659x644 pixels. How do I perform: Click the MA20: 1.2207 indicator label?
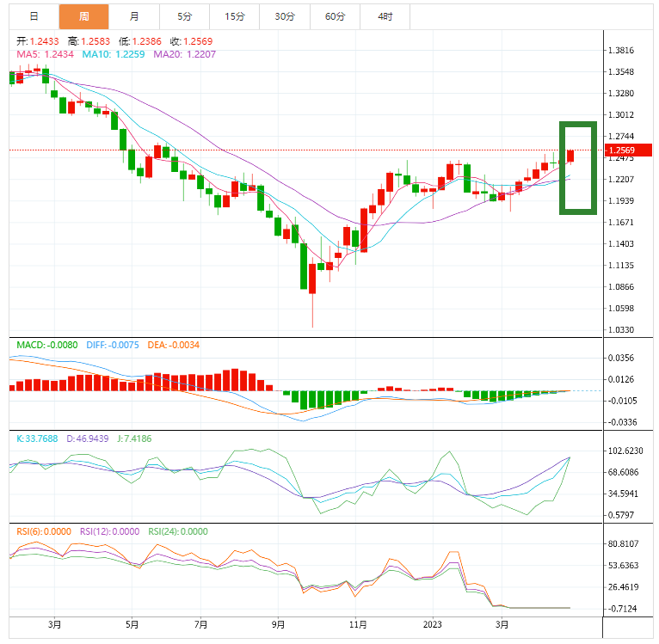(x=184, y=54)
